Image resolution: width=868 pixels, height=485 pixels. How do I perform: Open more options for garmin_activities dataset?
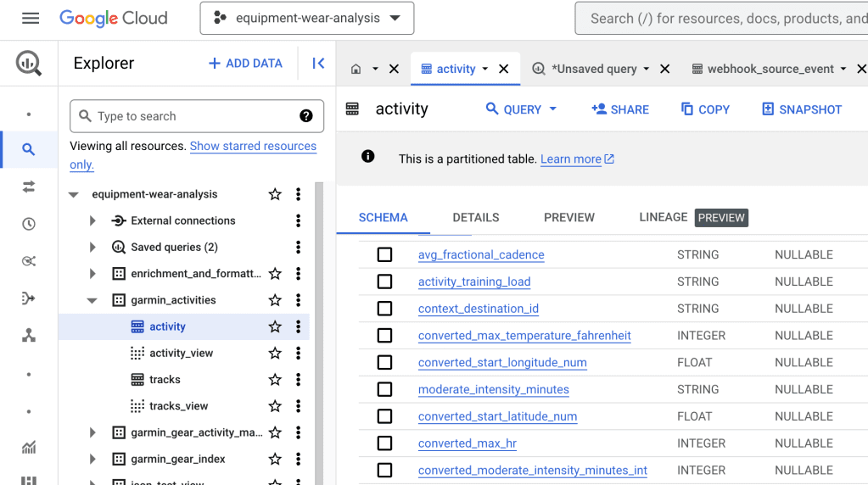[298, 300]
